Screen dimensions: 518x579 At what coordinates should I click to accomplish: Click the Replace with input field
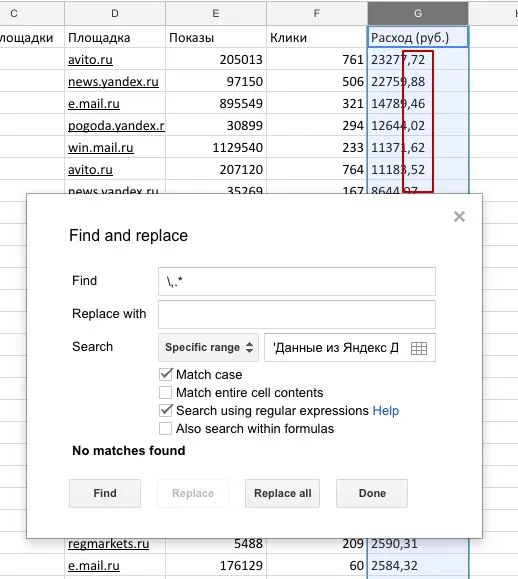click(x=297, y=315)
